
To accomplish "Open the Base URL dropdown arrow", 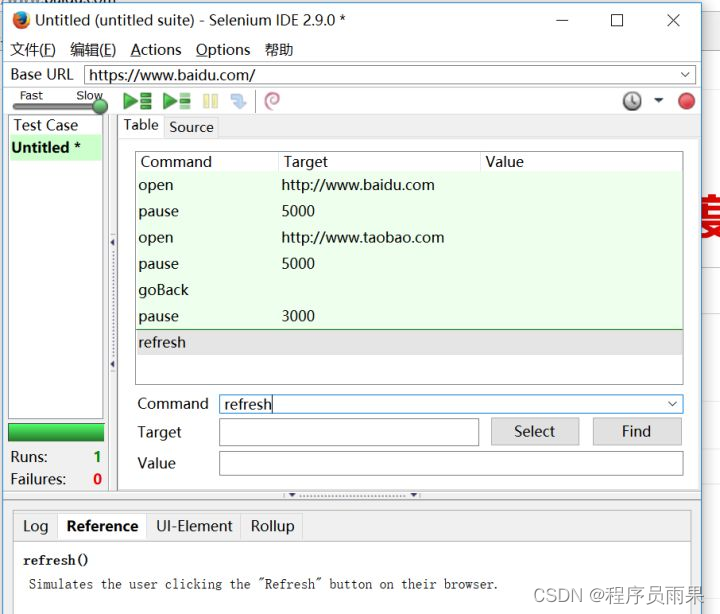I will pyautogui.click(x=685, y=74).
